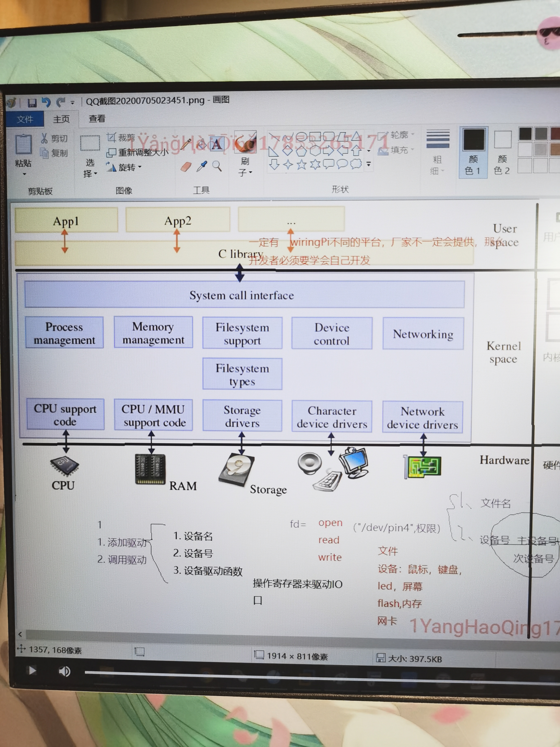Click the '1914 × 811像素' status text
This screenshot has width=560, height=747.
(297, 656)
